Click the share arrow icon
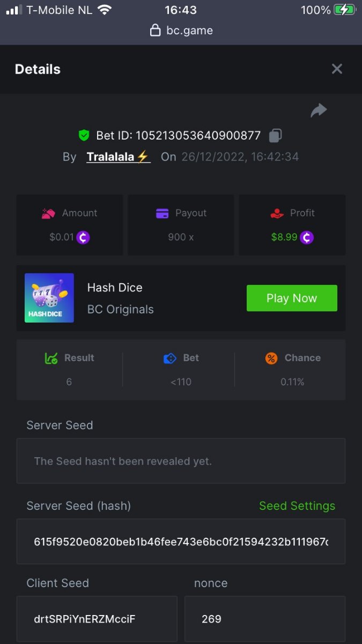The width and height of the screenshot is (362, 644). pos(319,111)
